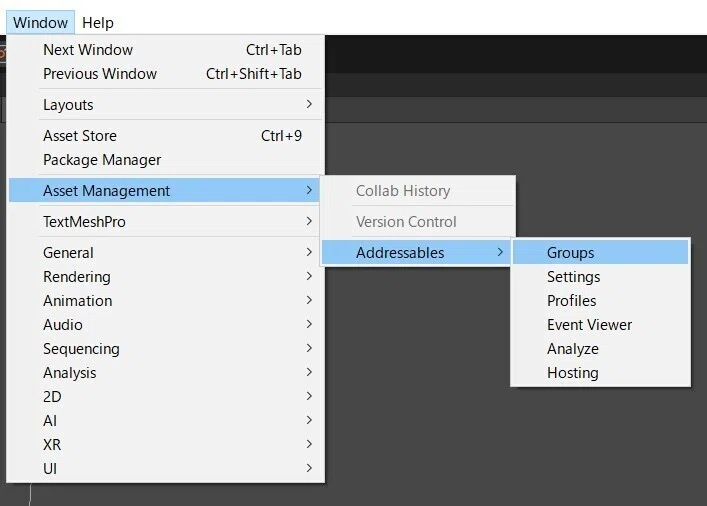Image resolution: width=707 pixels, height=506 pixels.
Task: Open the Animation submenu
Action: (x=165, y=300)
